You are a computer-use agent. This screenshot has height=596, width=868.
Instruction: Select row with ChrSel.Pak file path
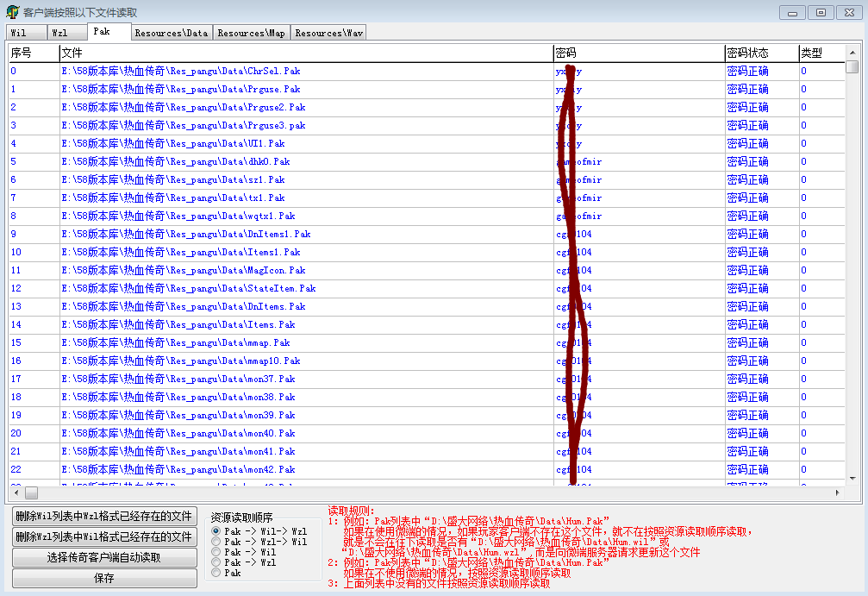(x=427, y=71)
